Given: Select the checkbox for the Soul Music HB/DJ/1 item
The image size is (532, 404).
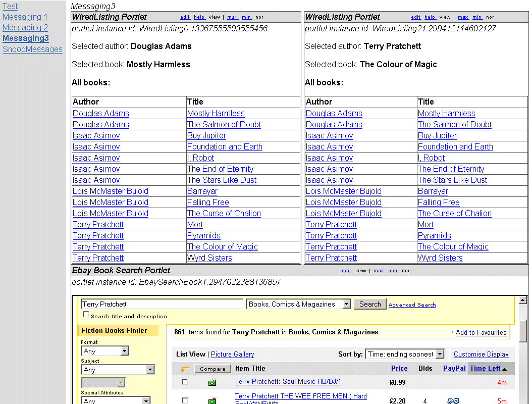Looking at the screenshot, I should click(x=185, y=382).
